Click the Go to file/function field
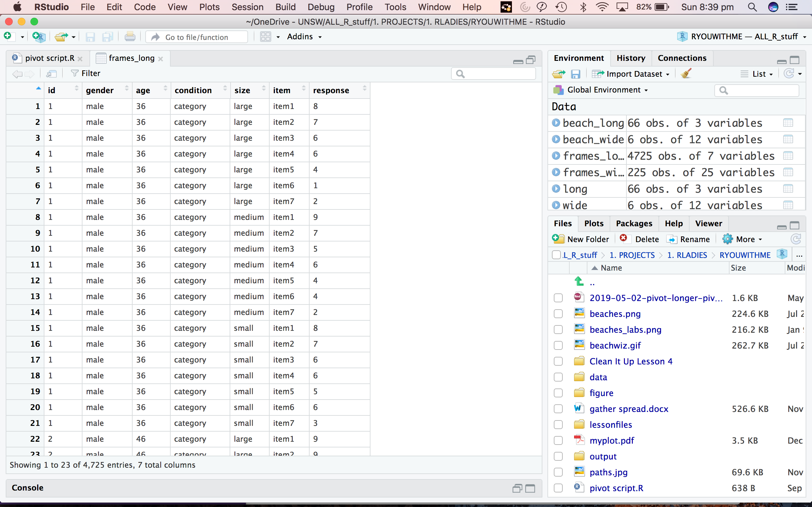This screenshot has height=507, width=812. click(197, 37)
